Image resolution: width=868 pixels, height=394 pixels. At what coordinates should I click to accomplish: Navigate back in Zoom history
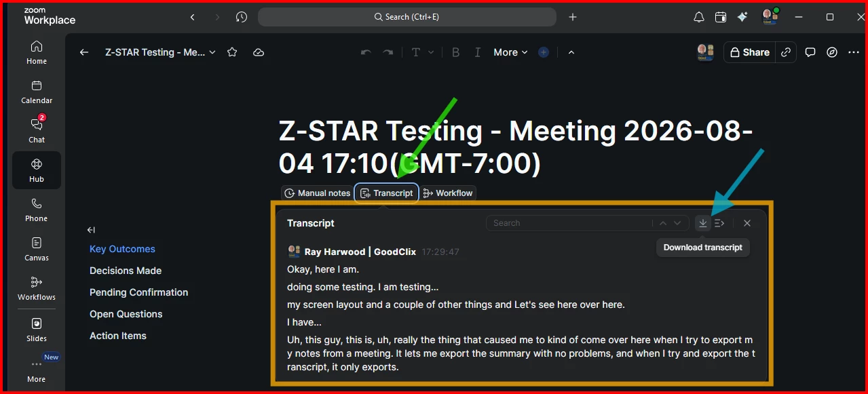click(193, 17)
